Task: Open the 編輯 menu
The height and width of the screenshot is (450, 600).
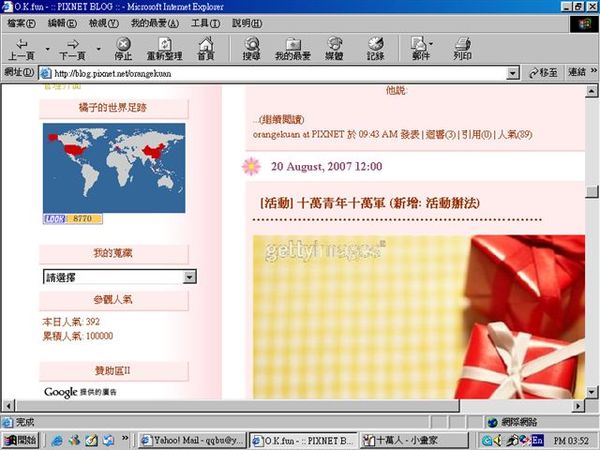Action: 62,24
